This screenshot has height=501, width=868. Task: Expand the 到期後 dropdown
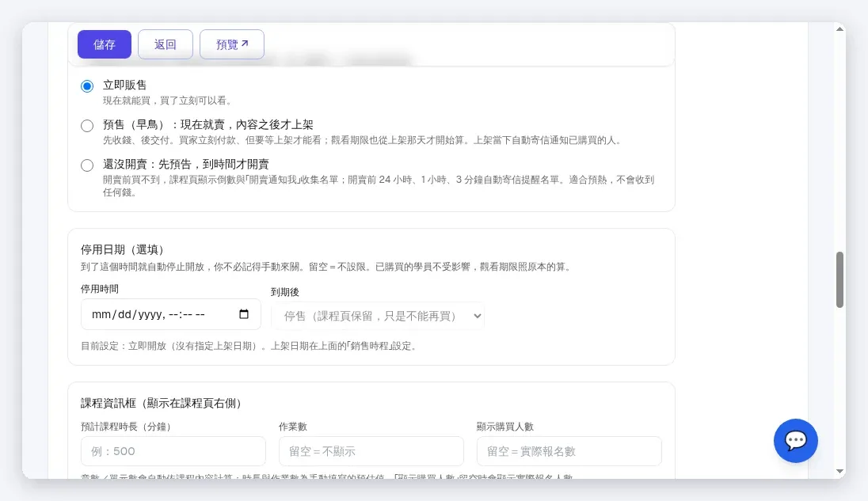(x=378, y=316)
